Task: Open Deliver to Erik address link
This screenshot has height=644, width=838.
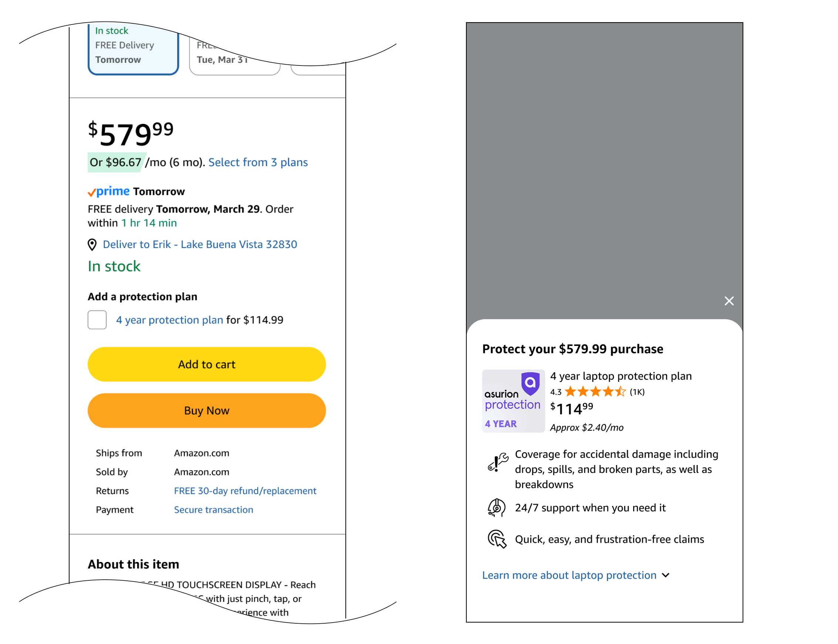Action: click(x=200, y=245)
